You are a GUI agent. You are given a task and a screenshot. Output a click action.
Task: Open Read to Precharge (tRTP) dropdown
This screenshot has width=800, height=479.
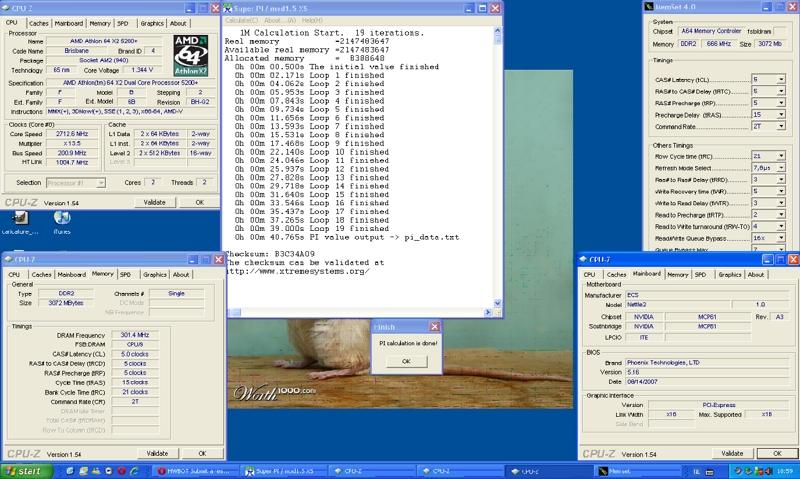781,215
